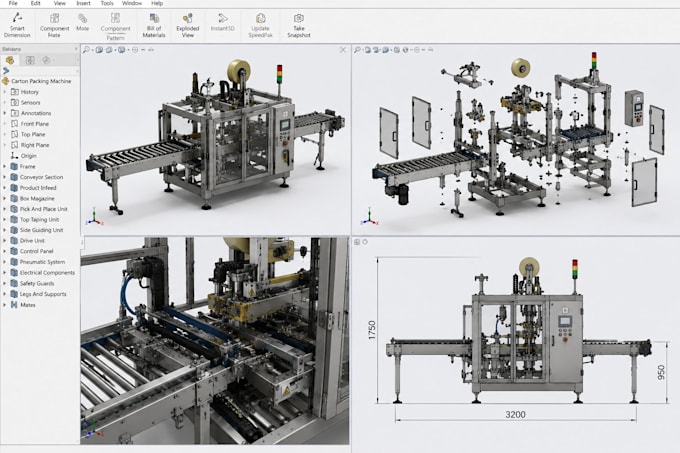Click Update SpeedPak
680x453 pixels.
(x=260, y=25)
